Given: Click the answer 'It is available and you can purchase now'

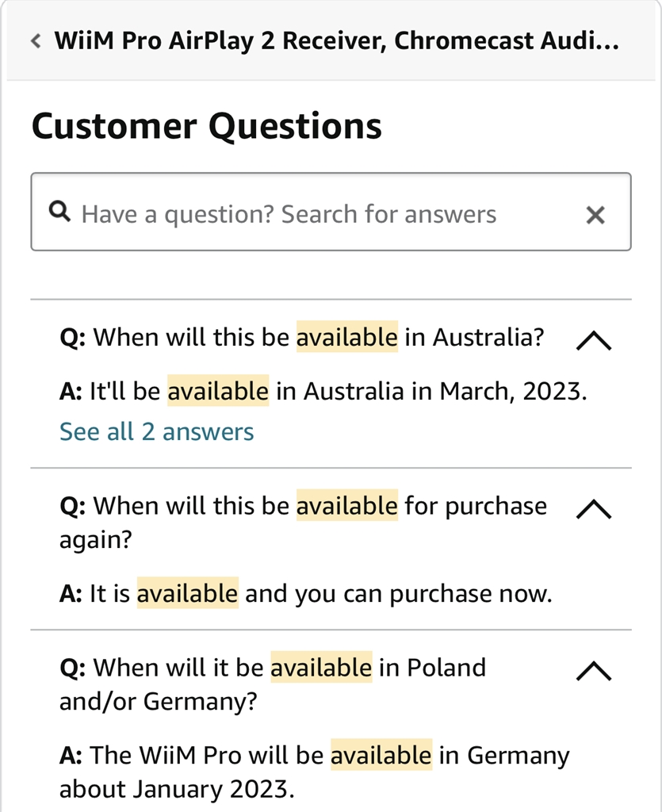Looking at the screenshot, I should click(306, 593).
